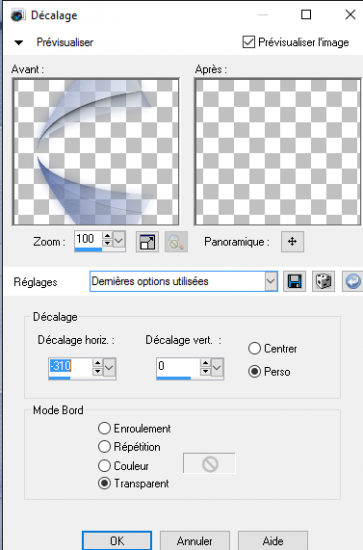The image size is (363, 550).
Task: Close the Décalage dialog window
Action: pyautogui.click(x=350, y=15)
